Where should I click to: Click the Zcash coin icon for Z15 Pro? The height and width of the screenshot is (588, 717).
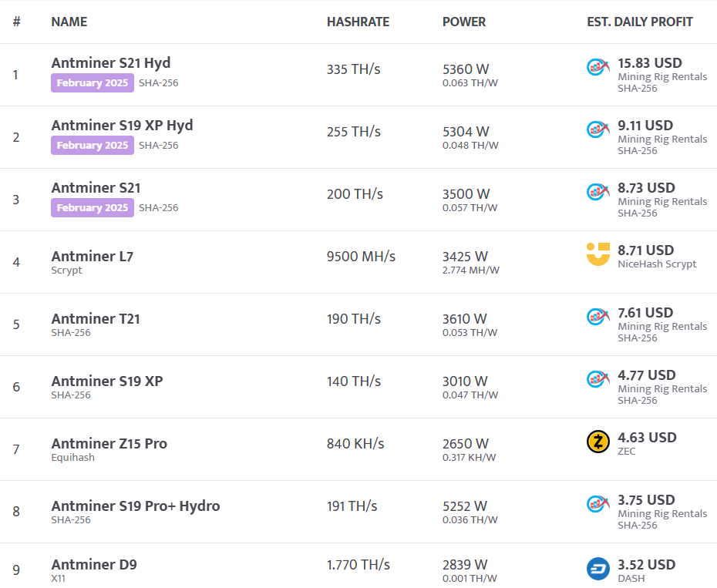click(x=598, y=442)
